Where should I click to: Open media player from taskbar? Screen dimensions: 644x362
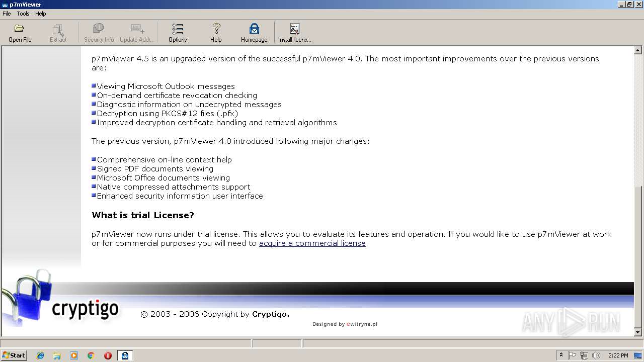coord(74,355)
